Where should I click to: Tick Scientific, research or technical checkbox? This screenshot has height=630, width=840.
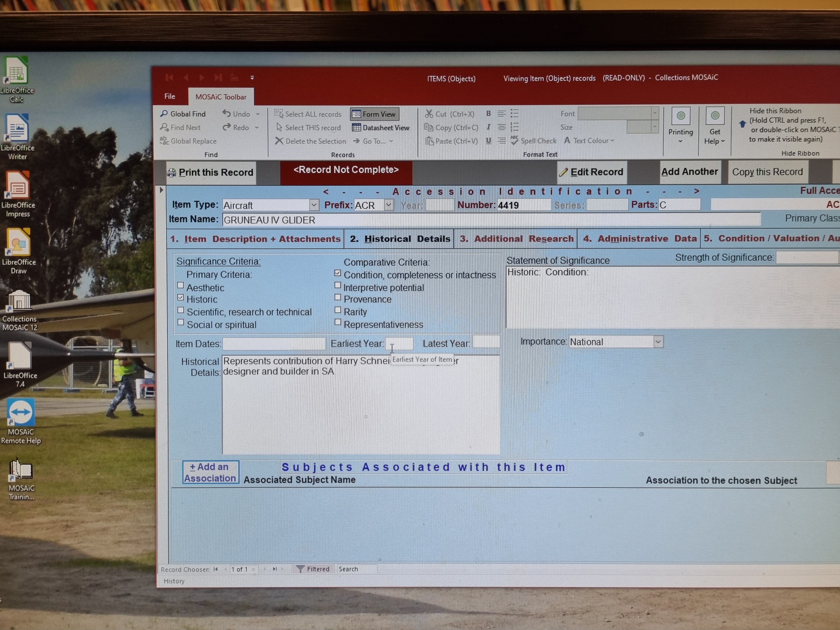[181, 310]
